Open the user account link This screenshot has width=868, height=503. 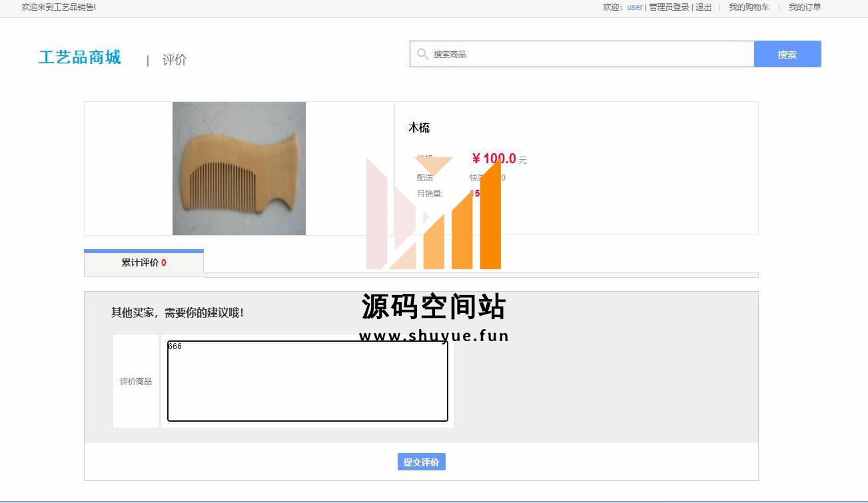pos(635,7)
